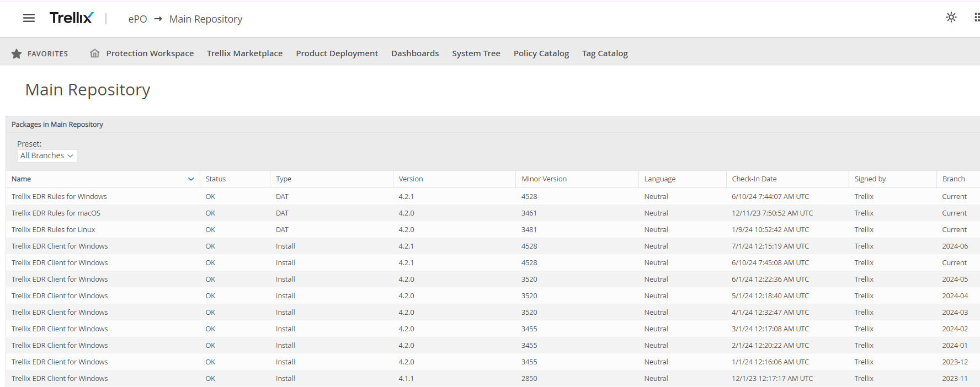Image resolution: width=980 pixels, height=387 pixels.
Task: Sort by Name column arrow
Action: [x=191, y=179]
